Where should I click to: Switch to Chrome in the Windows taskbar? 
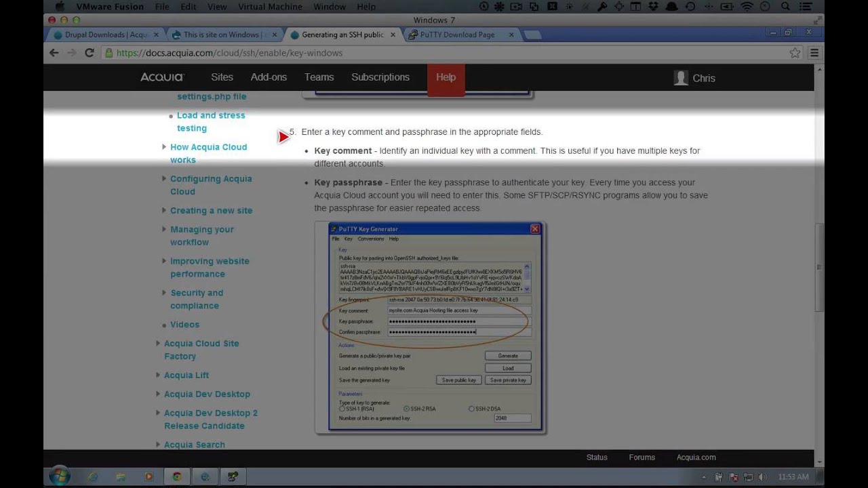coord(176,476)
